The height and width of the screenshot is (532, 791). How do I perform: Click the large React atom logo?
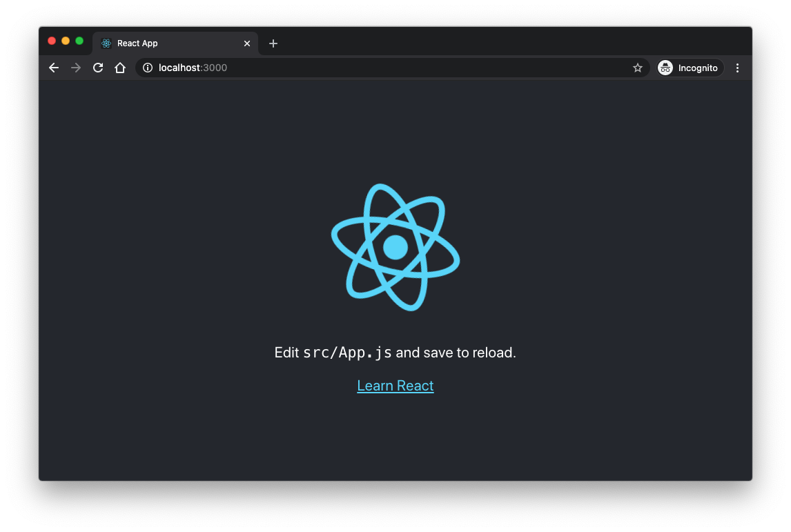point(395,247)
